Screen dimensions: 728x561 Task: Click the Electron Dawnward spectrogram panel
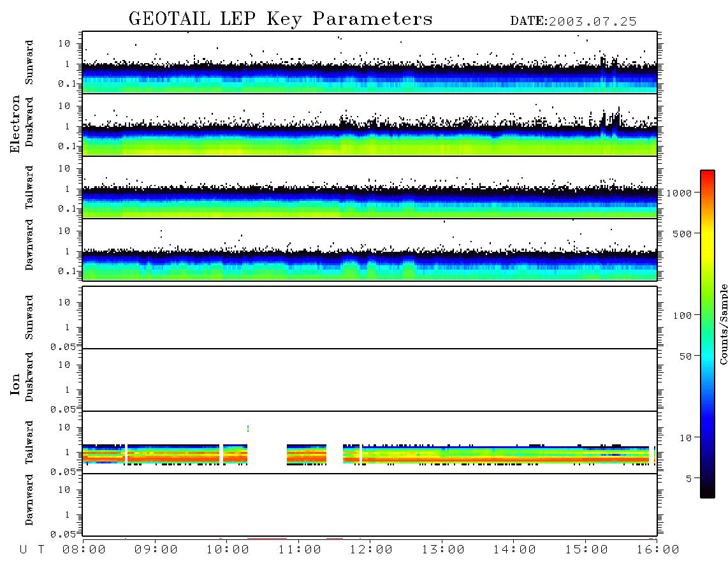click(370, 249)
